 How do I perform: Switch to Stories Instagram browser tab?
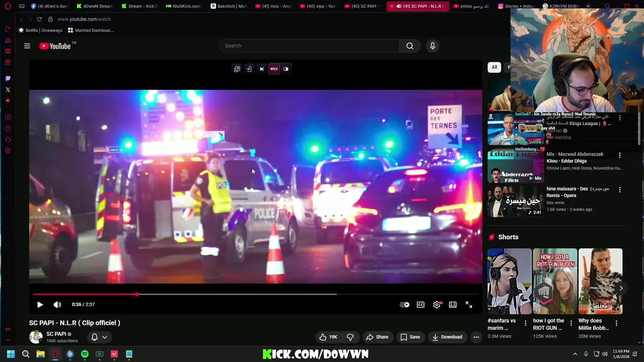pos(516,6)
